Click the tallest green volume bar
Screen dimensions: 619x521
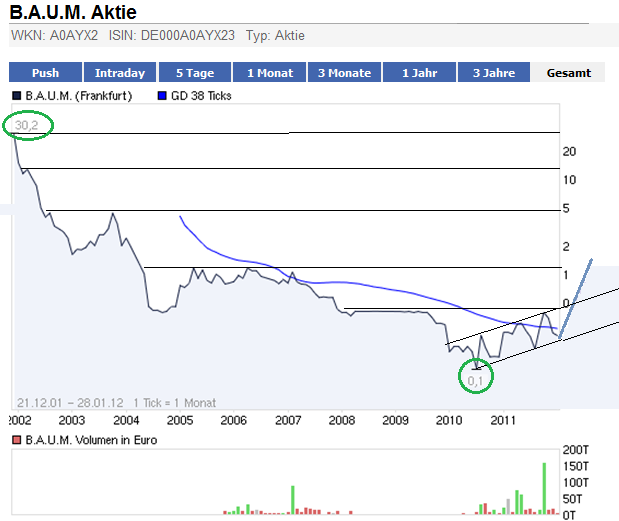click(x=544, y=488)
